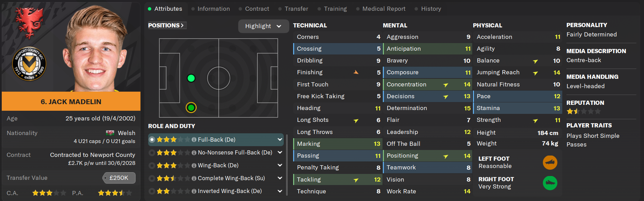Click the info icon beside Full-Back (De)

[194, 140]
